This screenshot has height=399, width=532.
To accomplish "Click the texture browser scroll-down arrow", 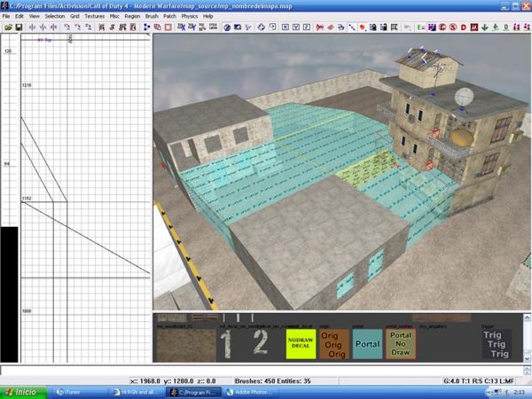I will coord(527,358).
